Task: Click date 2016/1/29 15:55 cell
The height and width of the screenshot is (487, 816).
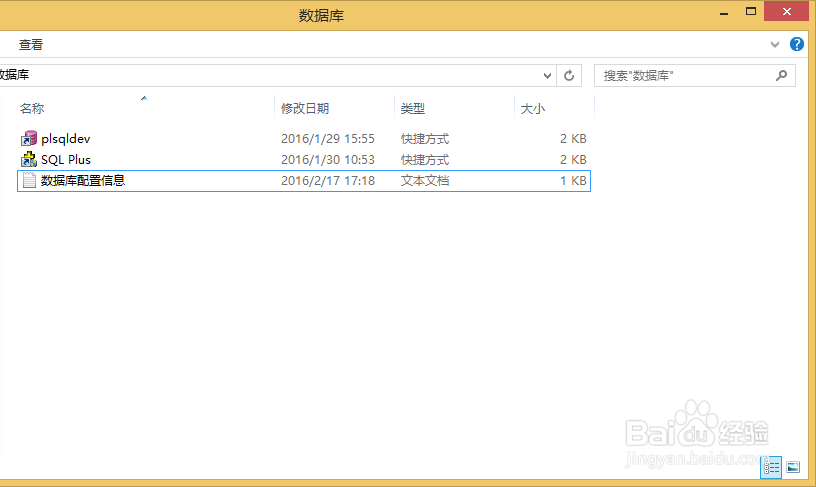Action: coord(328,139)
